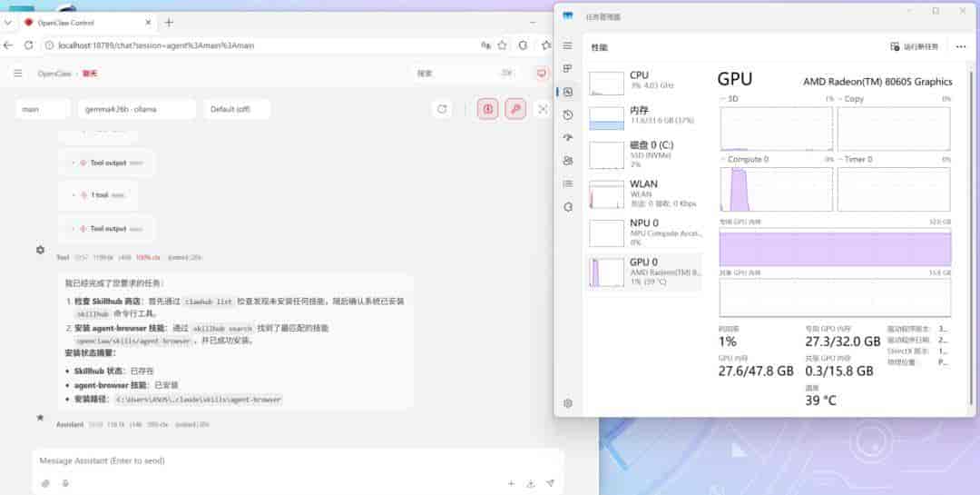Viewport: 980px width, 495px height.
Task: Open the 3D engine graph dropdown
Action: 730,99
